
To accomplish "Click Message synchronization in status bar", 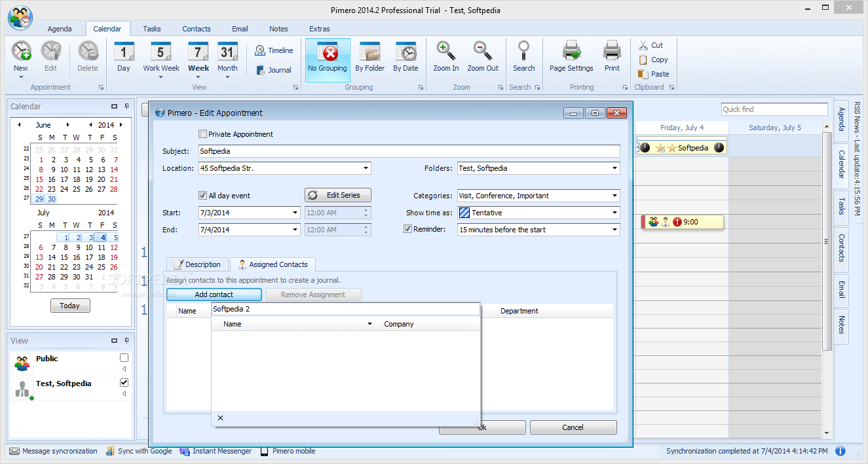I will 54,451.
